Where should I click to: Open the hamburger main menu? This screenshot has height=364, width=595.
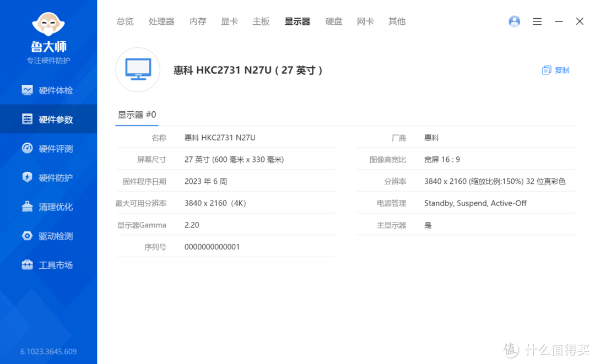[537, 21]
